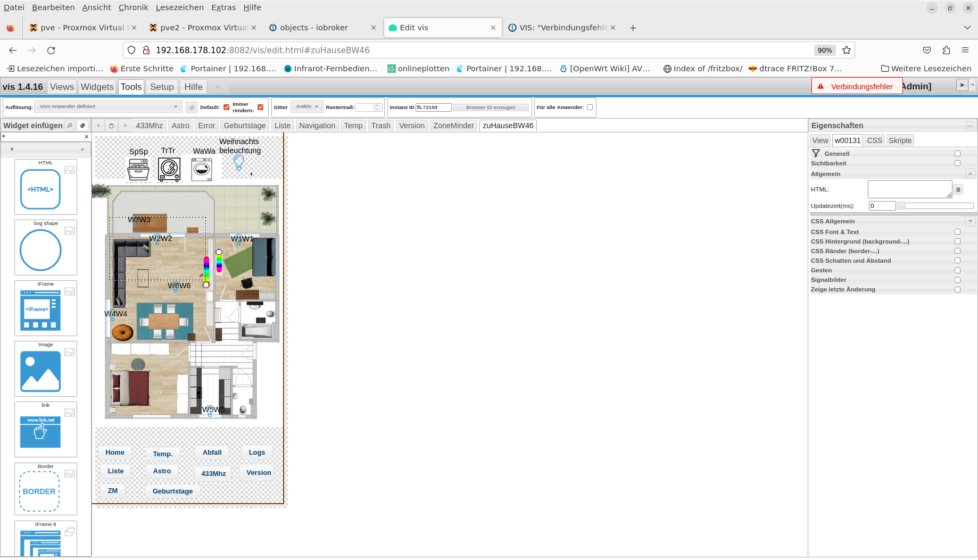This screenshot has width=978, height=560.
Task: Click the Geburtstage navigation button
Action: tap(172, 491)
